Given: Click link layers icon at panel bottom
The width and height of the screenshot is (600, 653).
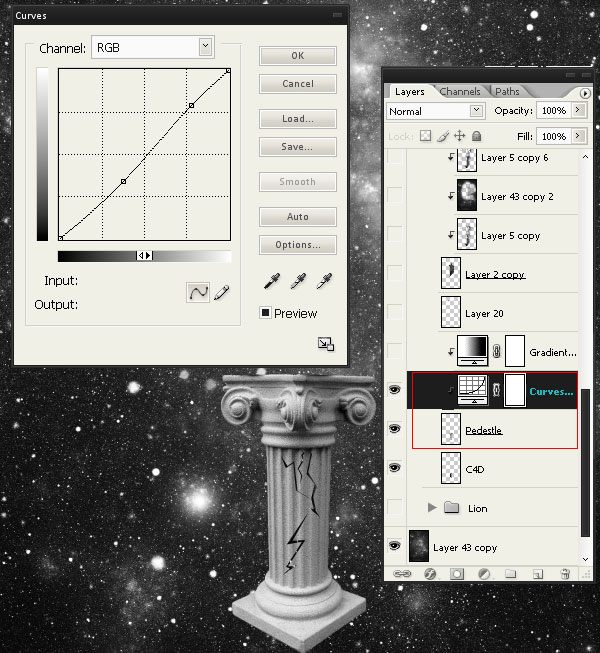Looking at the screenshot, I should pos(402,574).
